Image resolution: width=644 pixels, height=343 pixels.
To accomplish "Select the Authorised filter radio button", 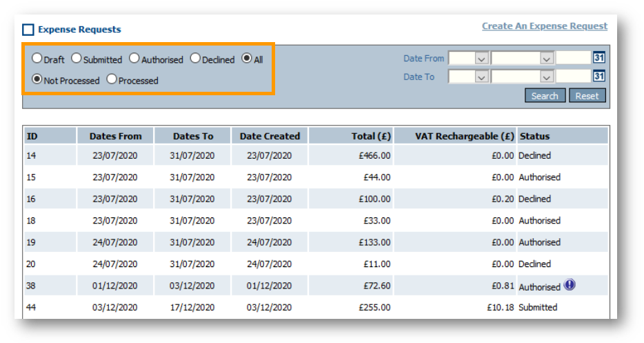I will pos(134,58).
